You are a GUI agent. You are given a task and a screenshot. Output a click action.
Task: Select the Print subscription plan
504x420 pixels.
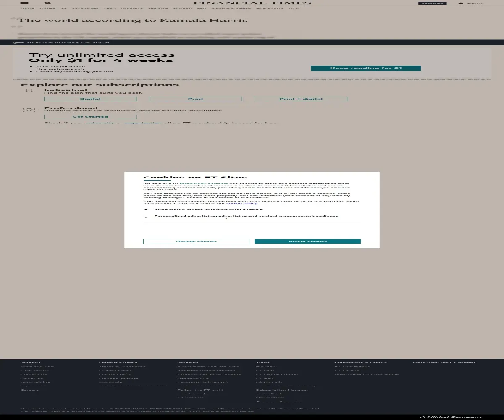[196, 99]
